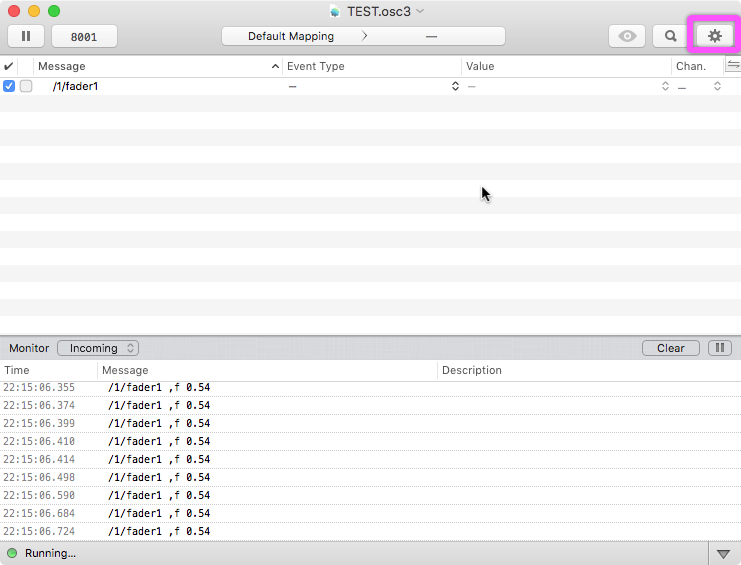741x565 pixels.
Task: Open the TEST.osc3 title dropdown arrow
Action: tap(420, 11)
